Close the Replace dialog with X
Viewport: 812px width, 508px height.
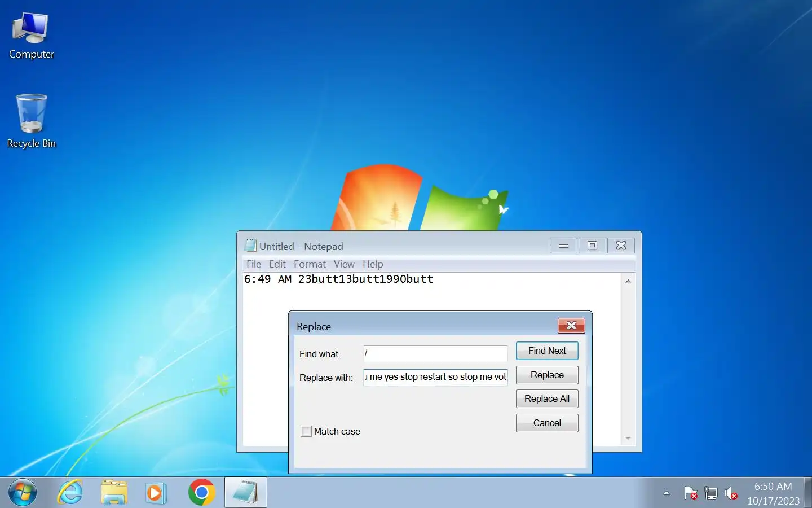(x=571, y=326)
